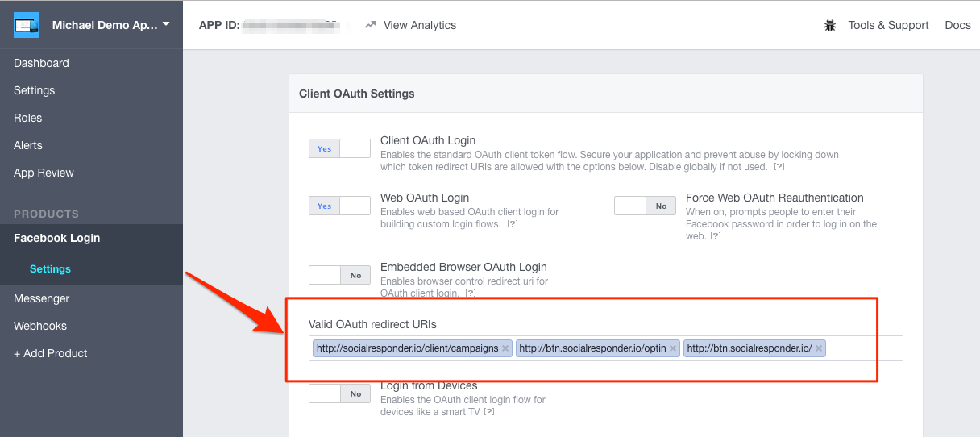Image resolution: width=980 pixels, height=437 pixels.
Task: Open help [?] for Force Web OAuth Reauthentication
Action: click(715, 236)
